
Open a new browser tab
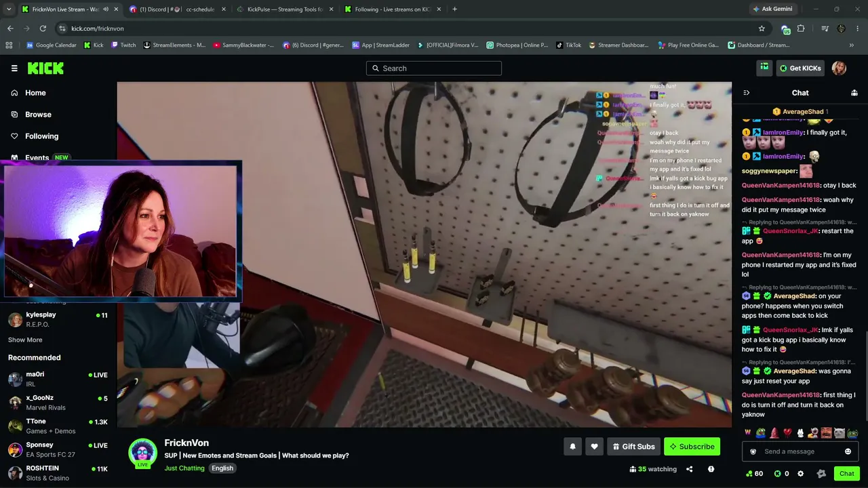click(x=454, y=9)
